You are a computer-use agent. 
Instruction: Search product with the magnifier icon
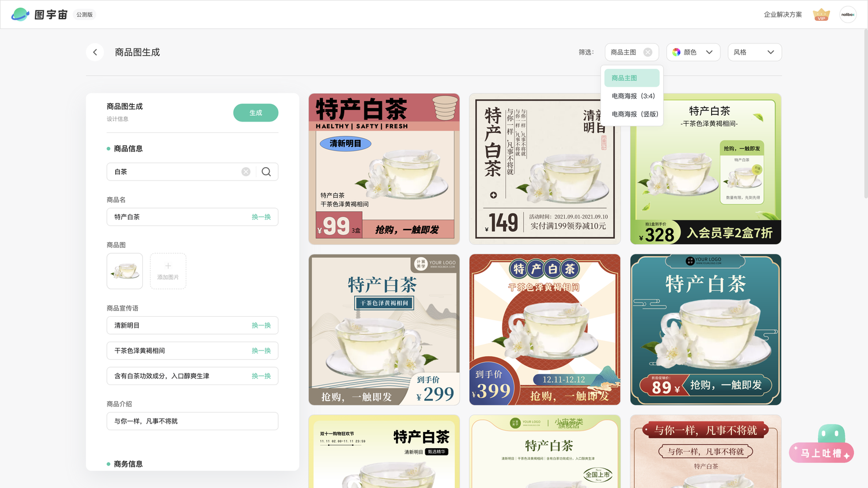coord(266,172)
